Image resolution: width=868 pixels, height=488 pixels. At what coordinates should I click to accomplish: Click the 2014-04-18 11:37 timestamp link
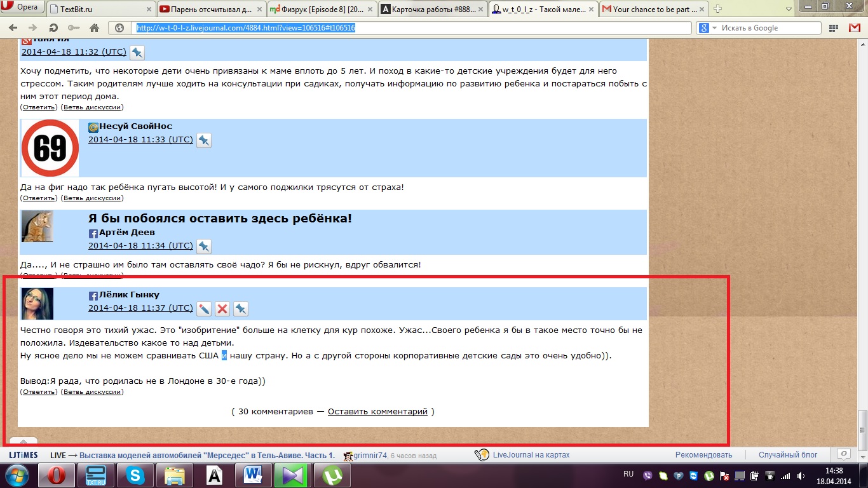140,308
